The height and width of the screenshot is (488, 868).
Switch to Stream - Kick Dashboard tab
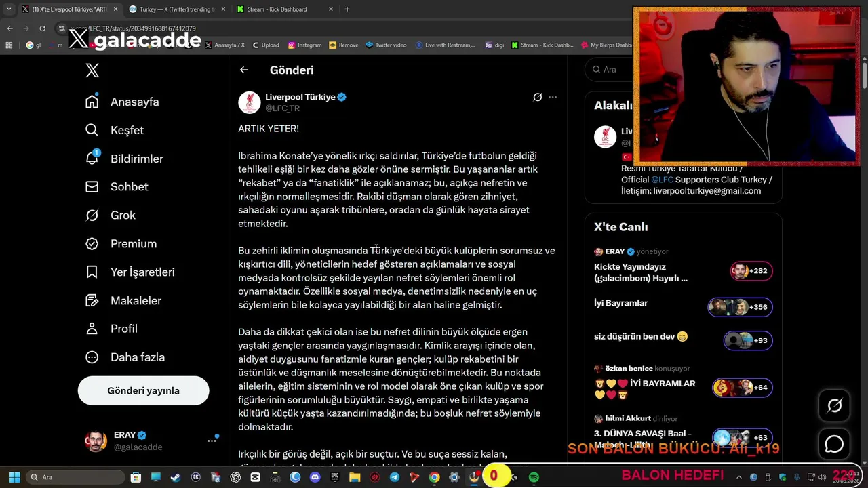coord(286,9)
